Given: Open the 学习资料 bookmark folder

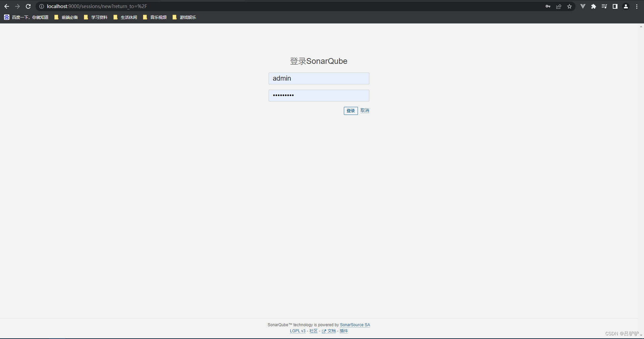Looking at the screenshot, I should [x=96, y=17].
